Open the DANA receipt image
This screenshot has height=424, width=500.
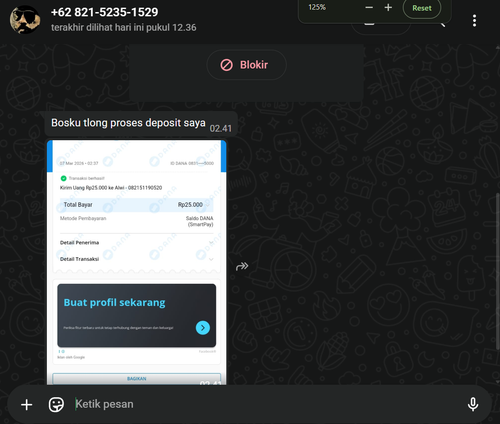(x=137, y=262)
